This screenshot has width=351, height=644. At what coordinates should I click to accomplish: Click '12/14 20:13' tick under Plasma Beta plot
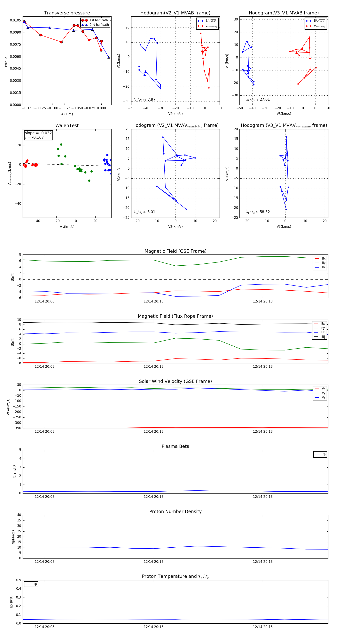pos(153,497)
